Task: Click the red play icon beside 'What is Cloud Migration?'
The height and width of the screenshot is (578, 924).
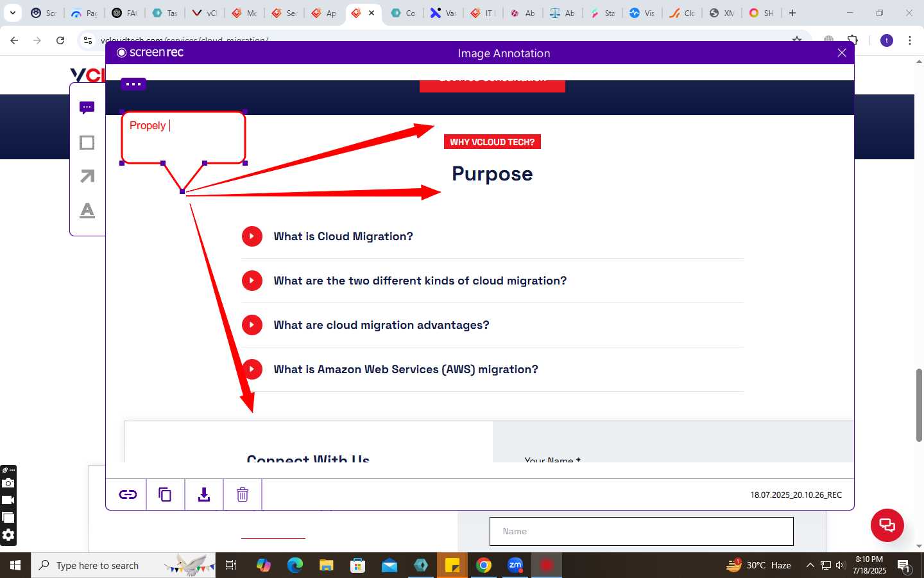Action: coord(252,236)
